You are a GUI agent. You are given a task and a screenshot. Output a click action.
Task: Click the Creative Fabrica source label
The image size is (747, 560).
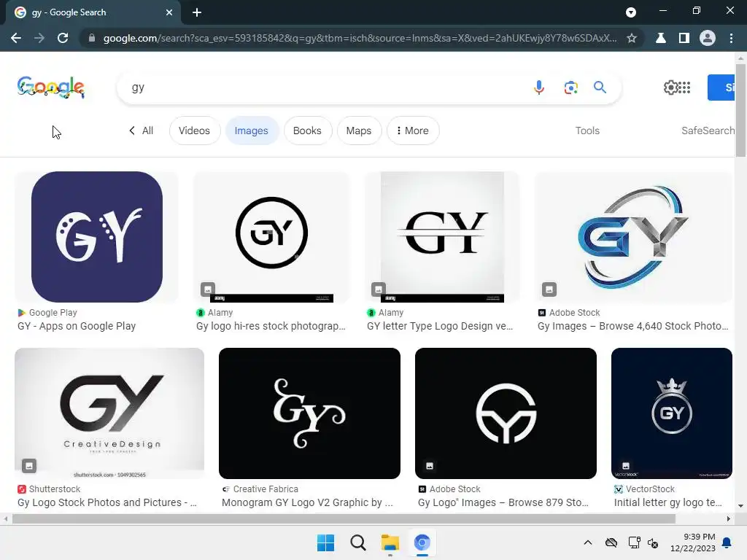coord(266,489)
